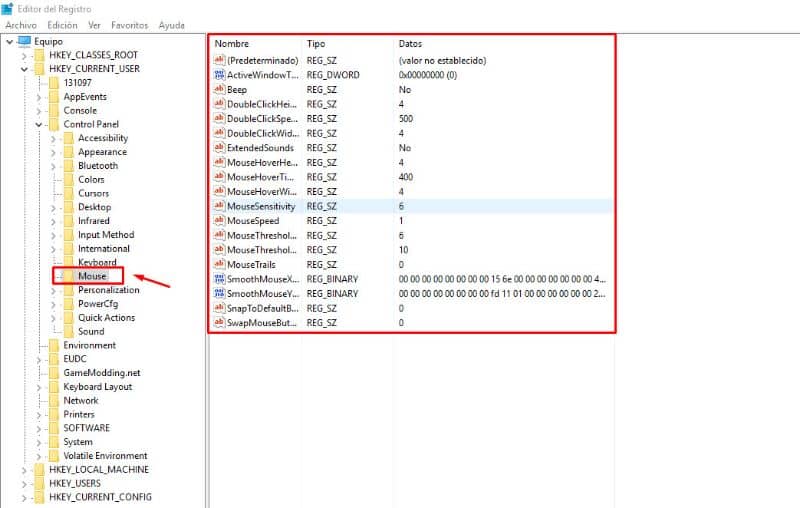800x508 pixels.
Task: Click the MouseTrails value icon
Action: point(220,264)
